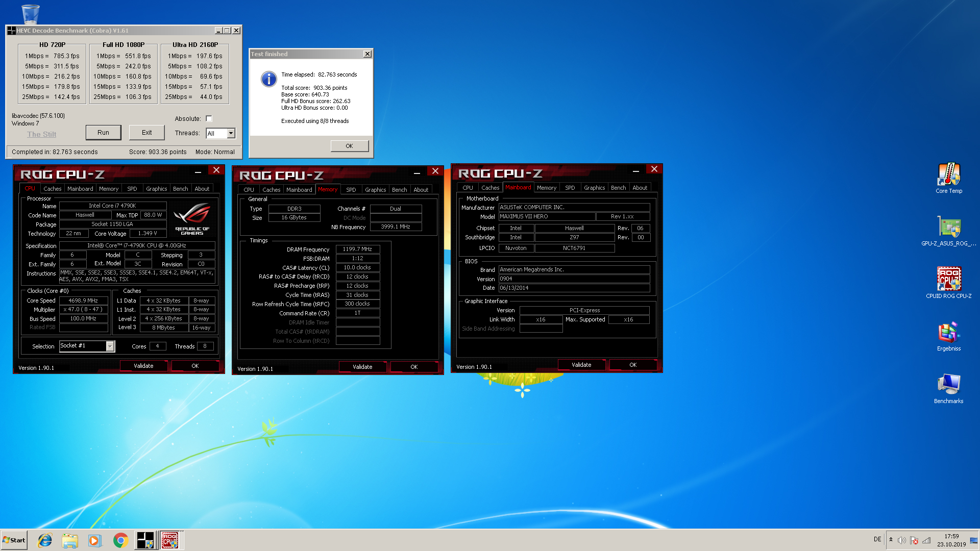
Task: Click the Run button
Action: tap(103, 133)
